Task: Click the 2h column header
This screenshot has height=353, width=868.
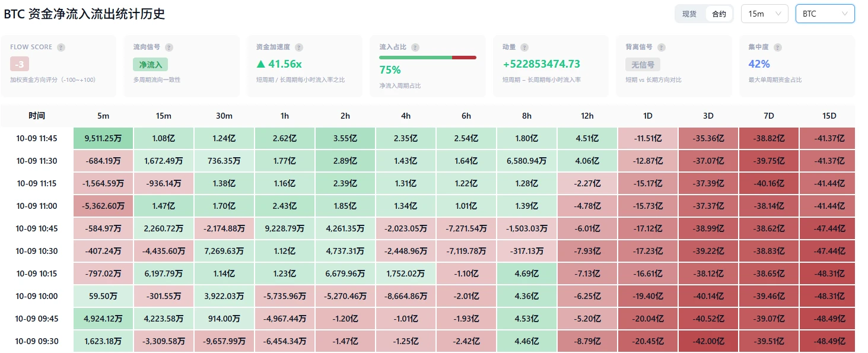Action: pos(345,116)
